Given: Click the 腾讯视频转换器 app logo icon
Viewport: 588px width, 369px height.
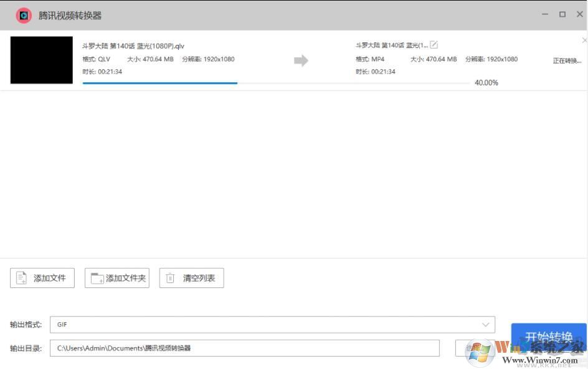Looking at the screenshot, I should (x=24, y=14).
